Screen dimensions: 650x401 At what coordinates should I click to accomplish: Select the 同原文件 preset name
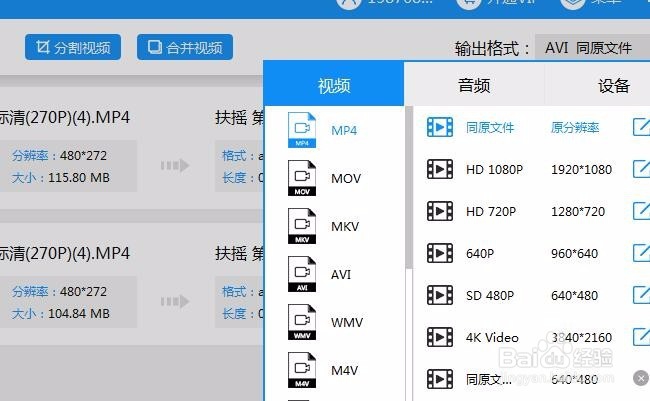click(x=490, y=127)
